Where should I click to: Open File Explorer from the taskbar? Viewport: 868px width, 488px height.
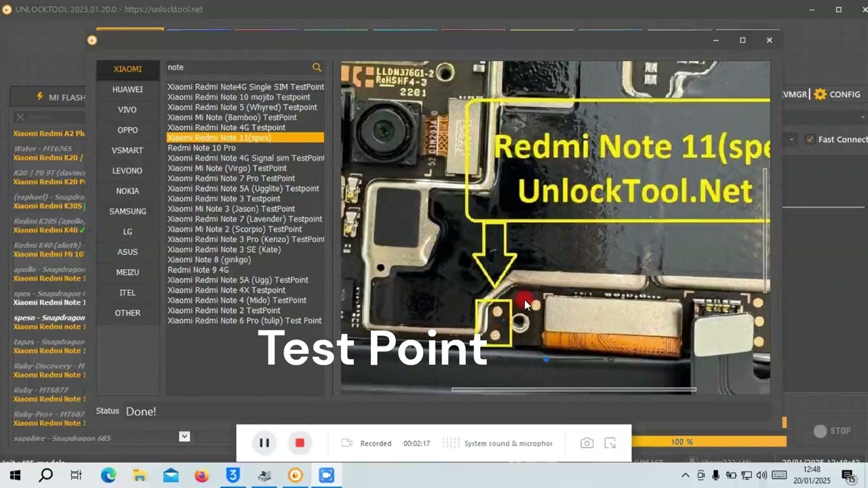139,476
